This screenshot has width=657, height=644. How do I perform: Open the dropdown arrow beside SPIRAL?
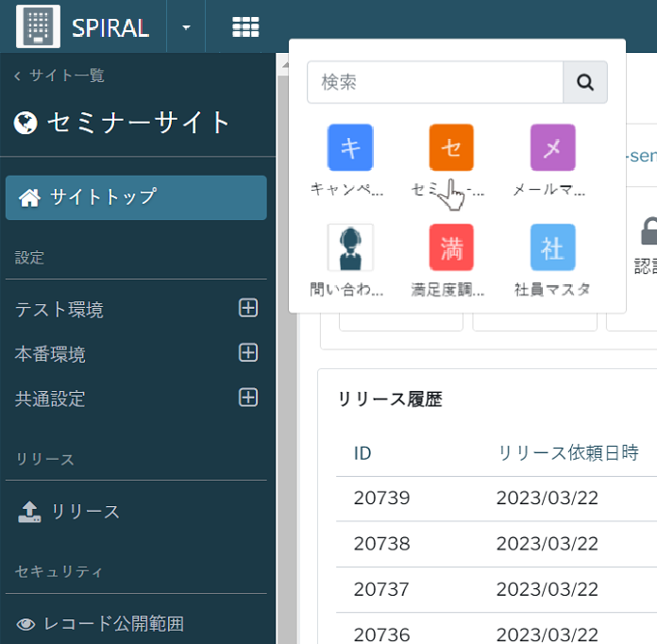point(186,27)
